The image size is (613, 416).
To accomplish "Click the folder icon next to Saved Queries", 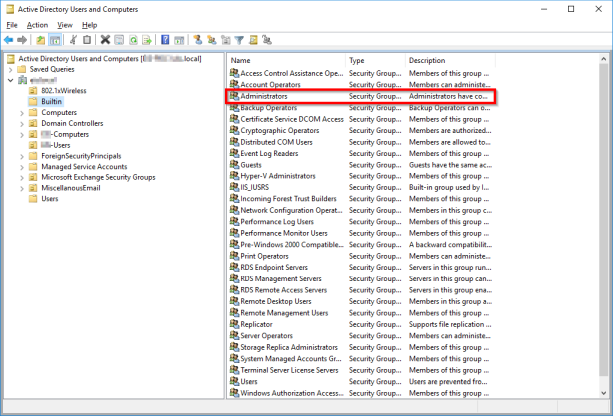I will coord(22,69).
